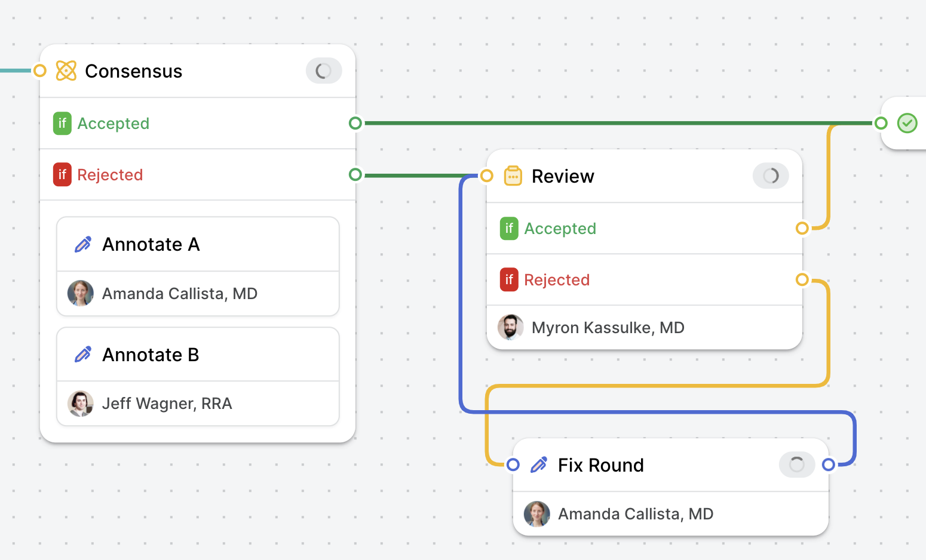This screenshot has width=926, height=560.
Task: Click the if badge on Review Rejected branch
Action: coord(508,279)
